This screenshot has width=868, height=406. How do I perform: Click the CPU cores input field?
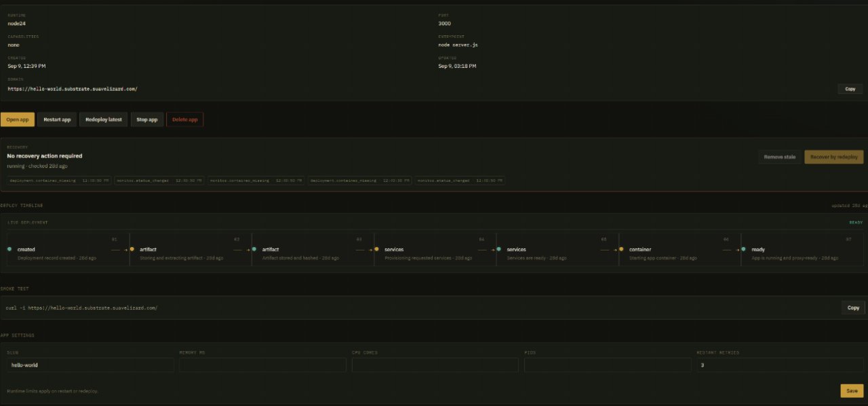[435, 365]
